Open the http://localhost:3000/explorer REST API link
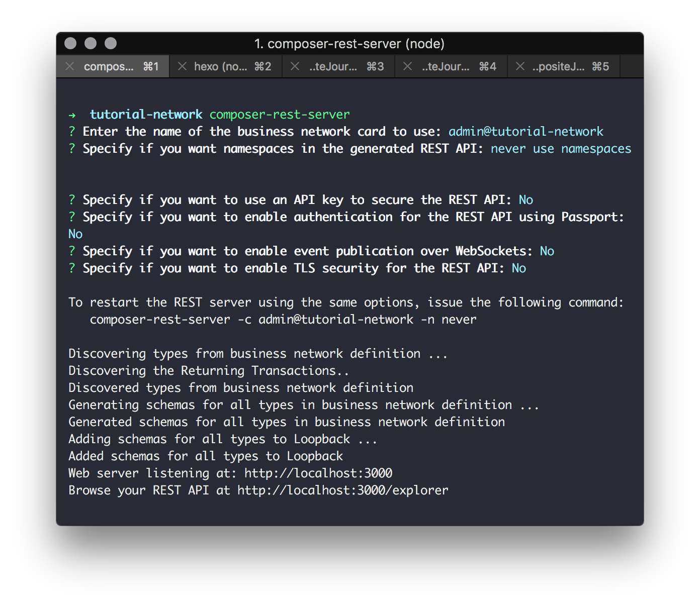 (x=342, y=490)
